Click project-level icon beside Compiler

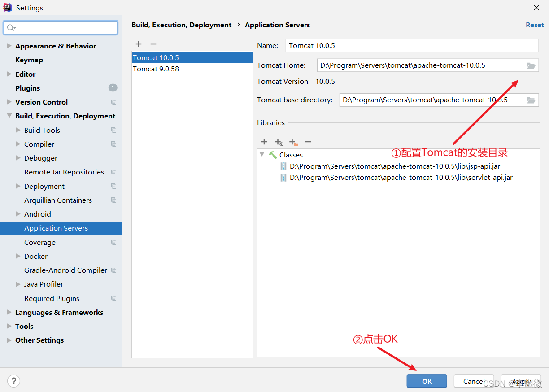point(113,144)
